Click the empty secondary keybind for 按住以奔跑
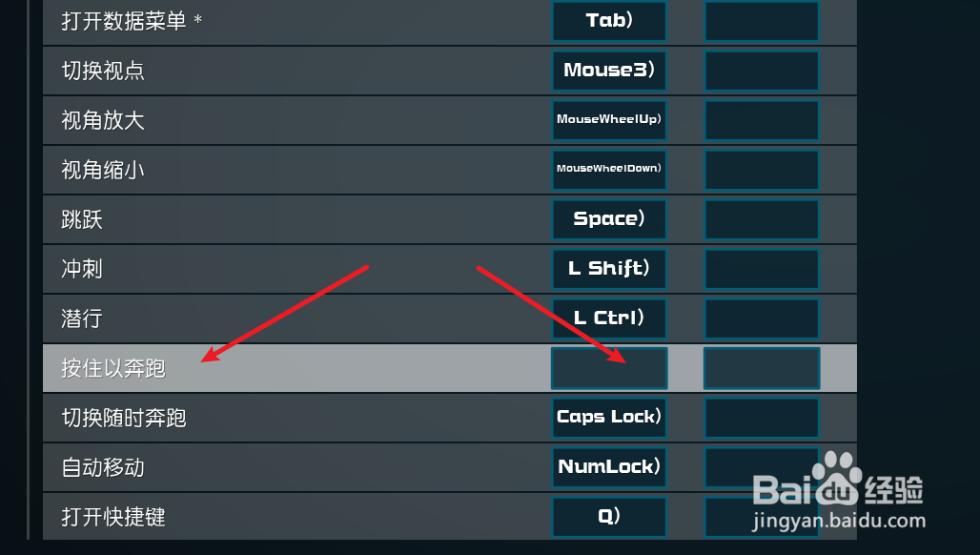 [762, 368]
